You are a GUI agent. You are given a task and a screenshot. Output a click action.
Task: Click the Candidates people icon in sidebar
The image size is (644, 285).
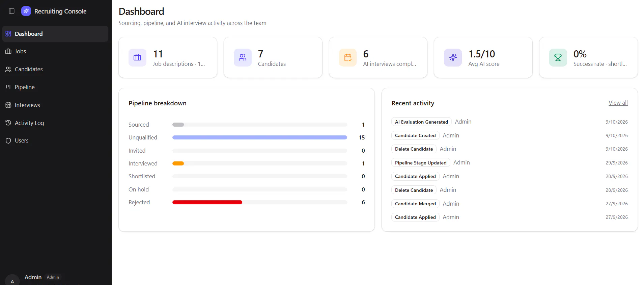click(x=8, y=69)
